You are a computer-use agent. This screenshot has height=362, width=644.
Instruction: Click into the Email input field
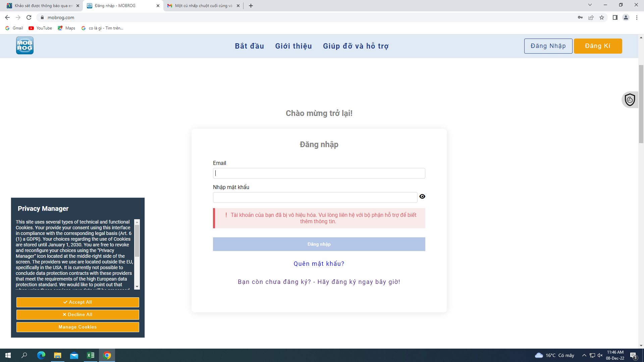coord(319,173)
